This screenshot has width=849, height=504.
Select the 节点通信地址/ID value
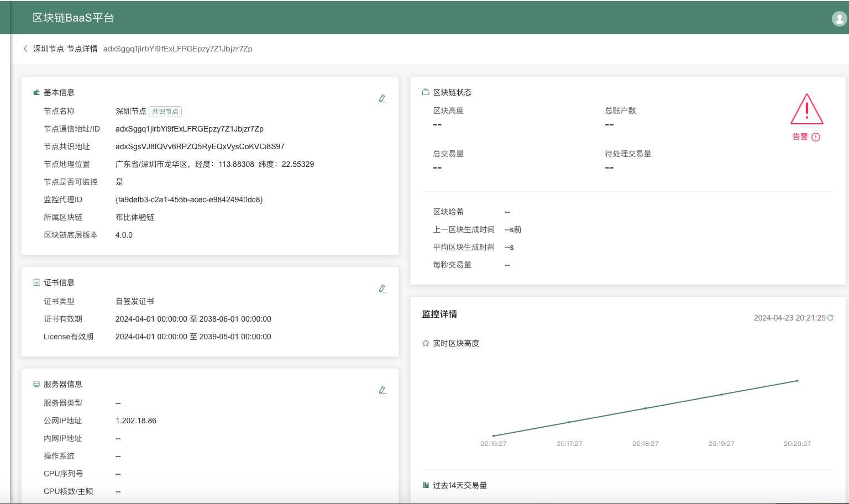[x=190, y=129]
